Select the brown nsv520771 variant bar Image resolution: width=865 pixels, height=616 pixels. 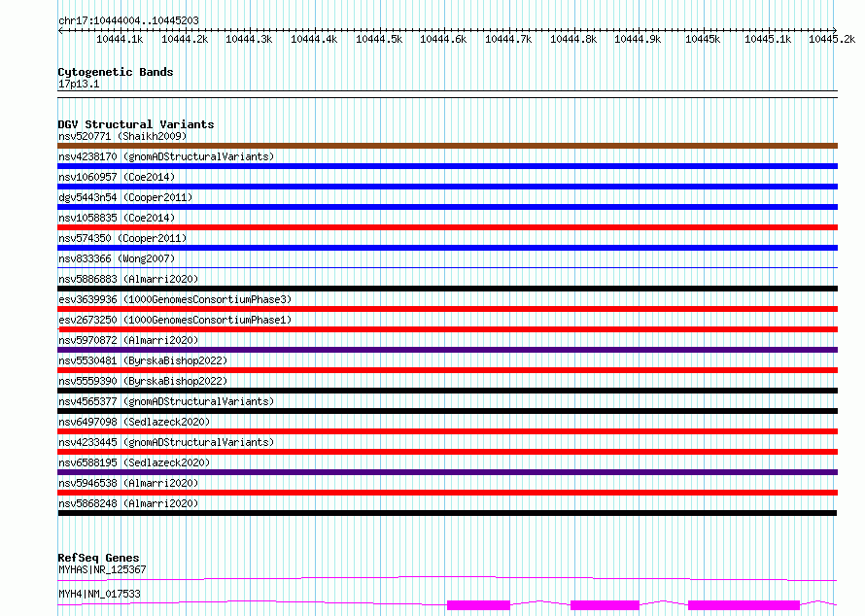pyautogui.click(x=447, y=146)
